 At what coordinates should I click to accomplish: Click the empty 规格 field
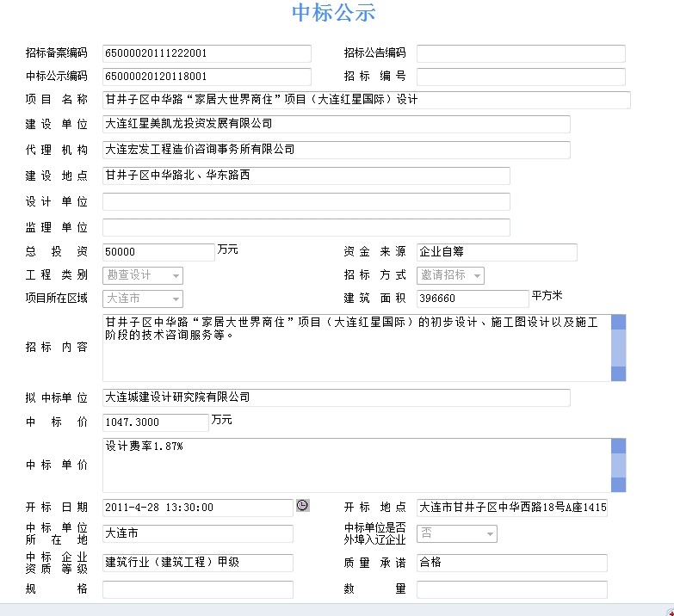[198, 589]
